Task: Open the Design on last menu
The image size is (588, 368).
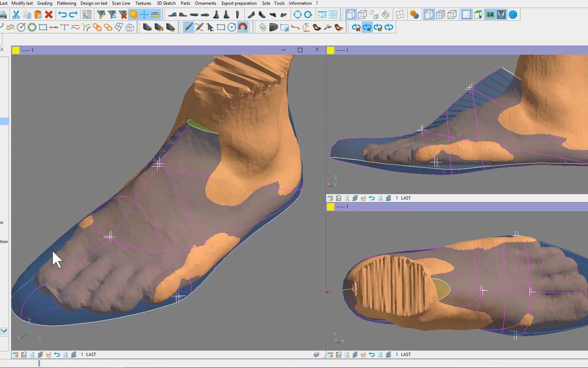Action: pyautogui.click(x=94, y=3)
